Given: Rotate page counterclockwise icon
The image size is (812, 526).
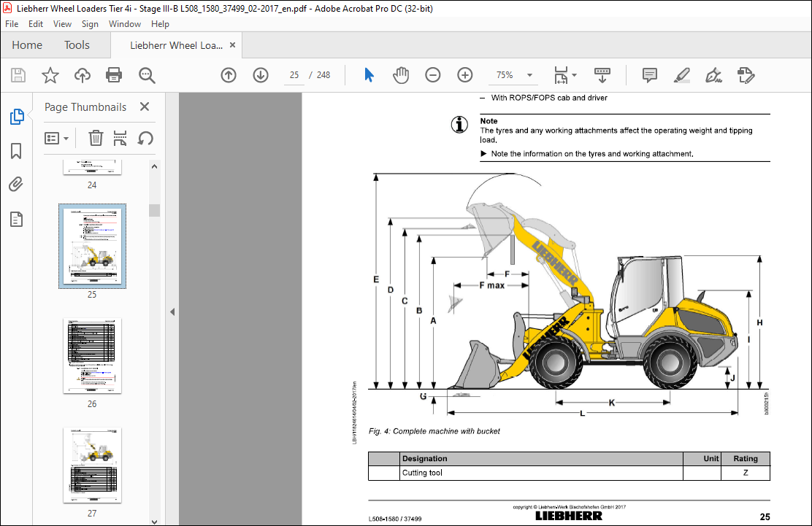Looking at the screenshot, I should [x=145, y=138].
